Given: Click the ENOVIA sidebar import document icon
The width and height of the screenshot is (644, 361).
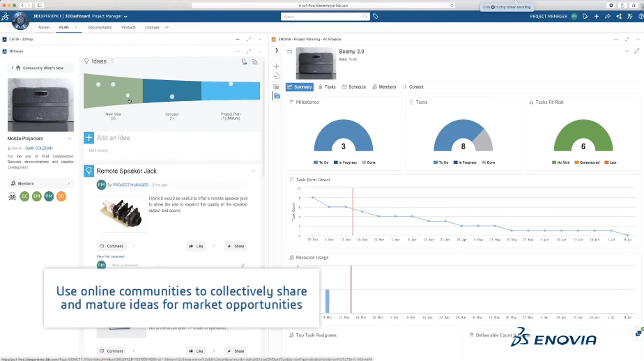Looking at the screenshot, I should [x=277, y=76].
